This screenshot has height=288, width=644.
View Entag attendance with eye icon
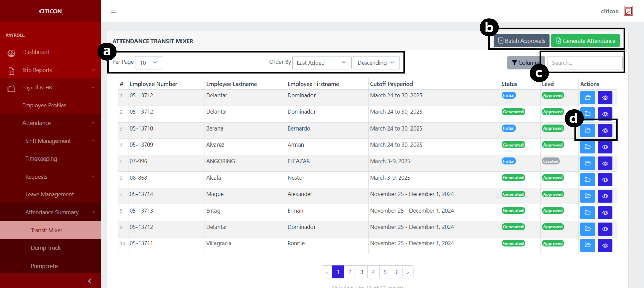coord(605,212)
